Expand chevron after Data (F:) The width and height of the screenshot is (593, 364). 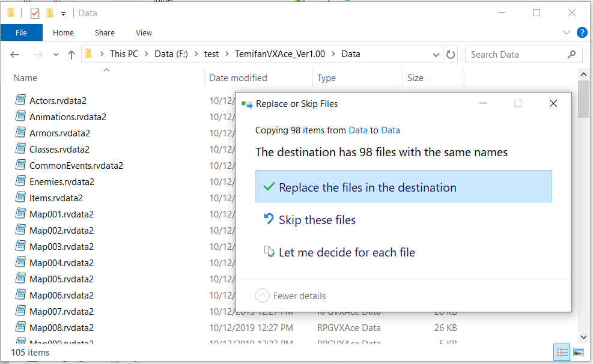point(196,54)
